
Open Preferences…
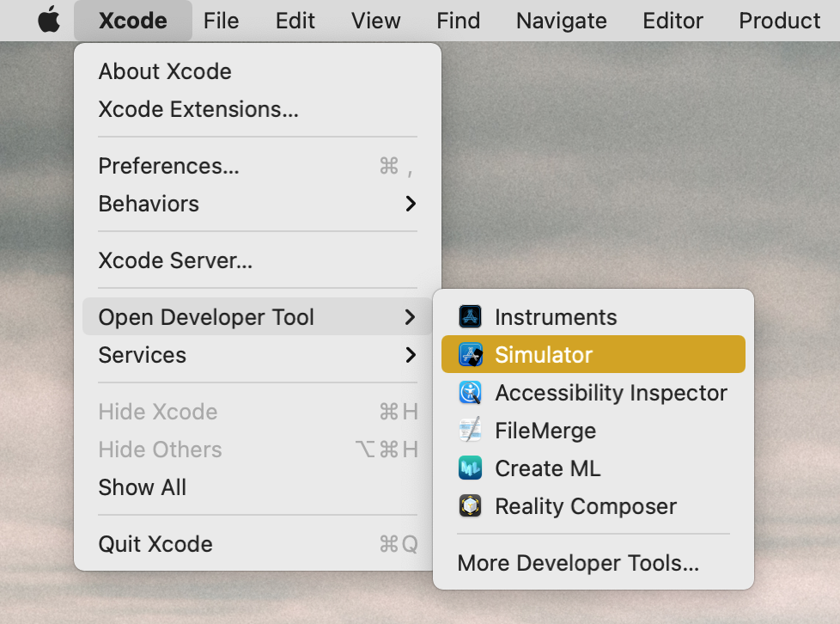(x=169, y=166)
